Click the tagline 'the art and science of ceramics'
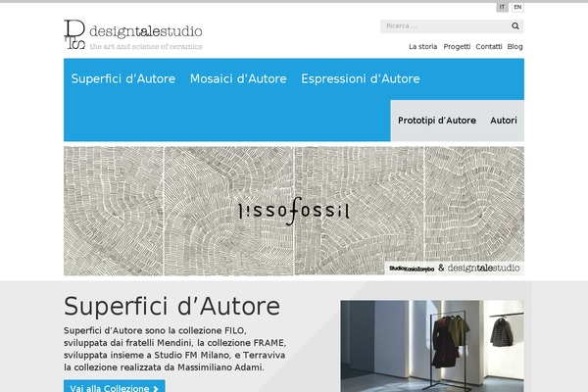This screenshot has height=392, width=588. (x=146, y=46)
